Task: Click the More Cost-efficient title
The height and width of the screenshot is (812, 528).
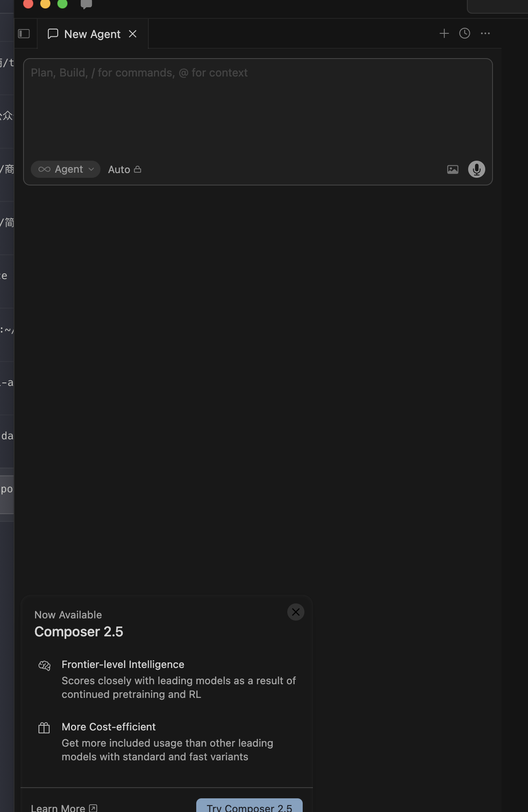Action: point(109,727)
